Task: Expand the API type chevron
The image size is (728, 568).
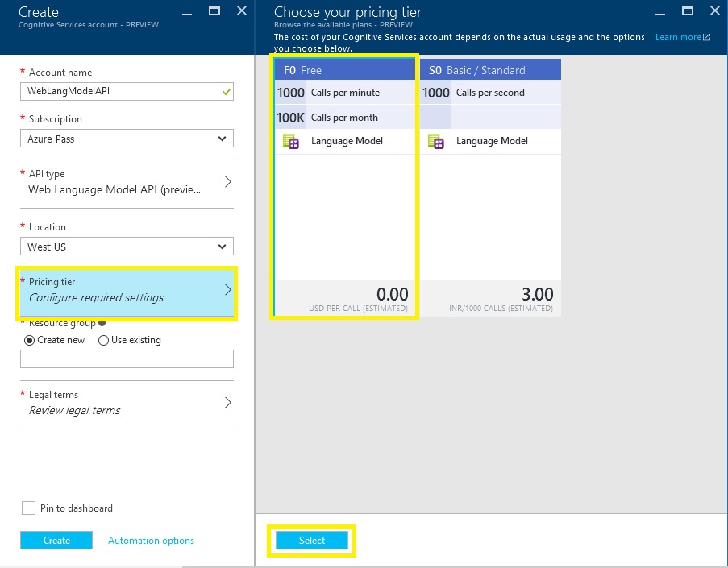Action: [228, 182]
